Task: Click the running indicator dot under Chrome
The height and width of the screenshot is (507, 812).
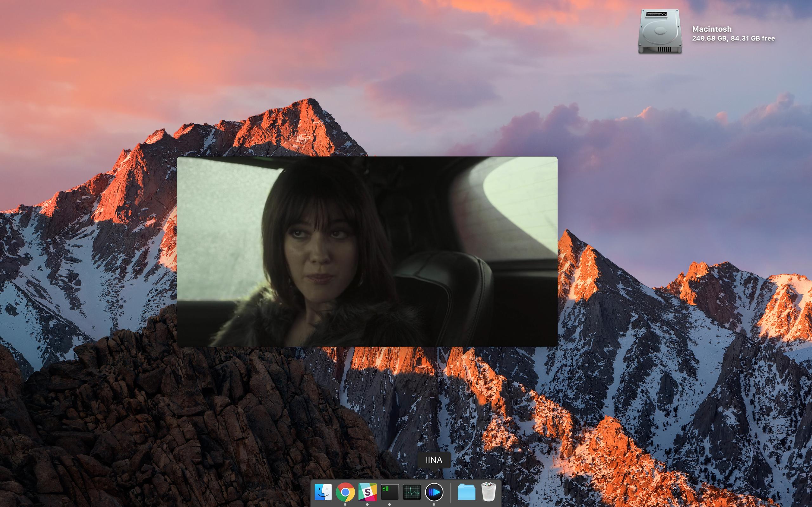Action: [345, 504]
